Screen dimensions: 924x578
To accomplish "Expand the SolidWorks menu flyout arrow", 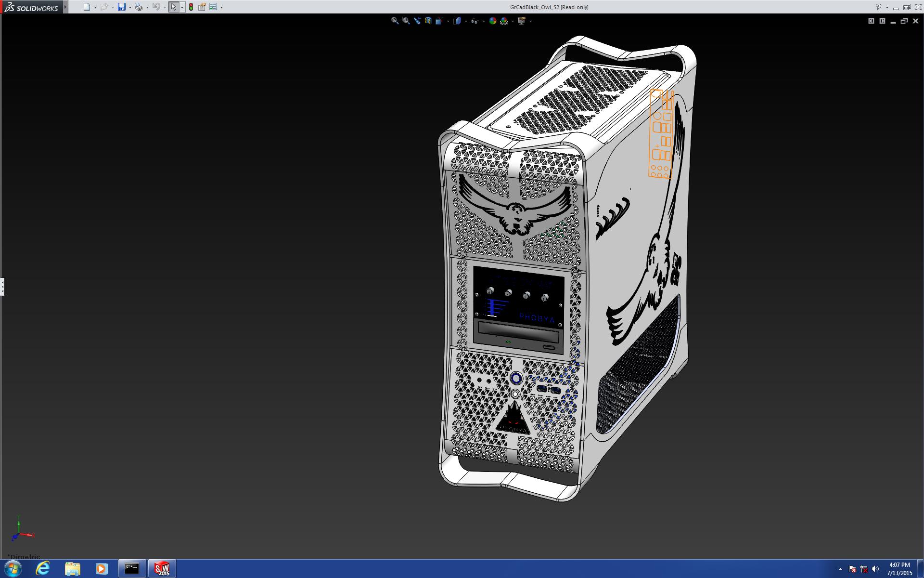I will pyautogui.click(x=66, y=7).
